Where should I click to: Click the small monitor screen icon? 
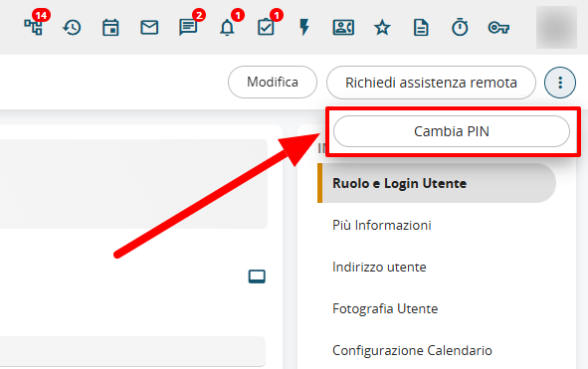(257, 277)
